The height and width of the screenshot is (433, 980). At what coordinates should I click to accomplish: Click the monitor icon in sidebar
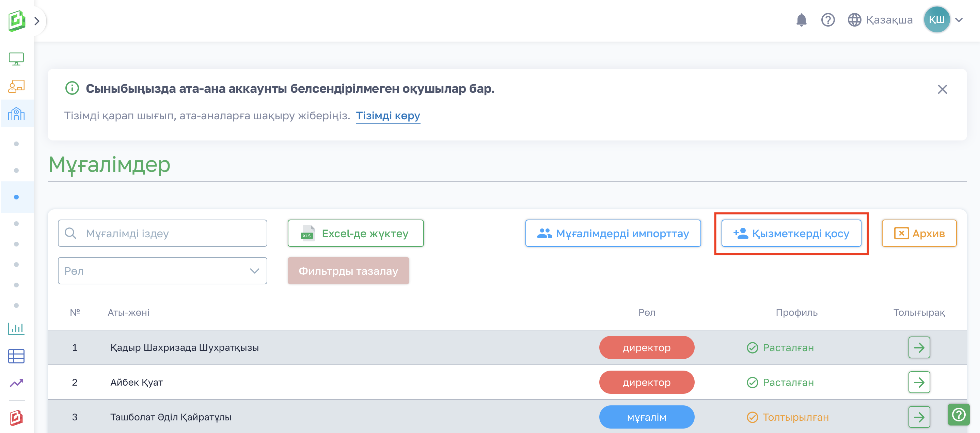click(16, 59)
